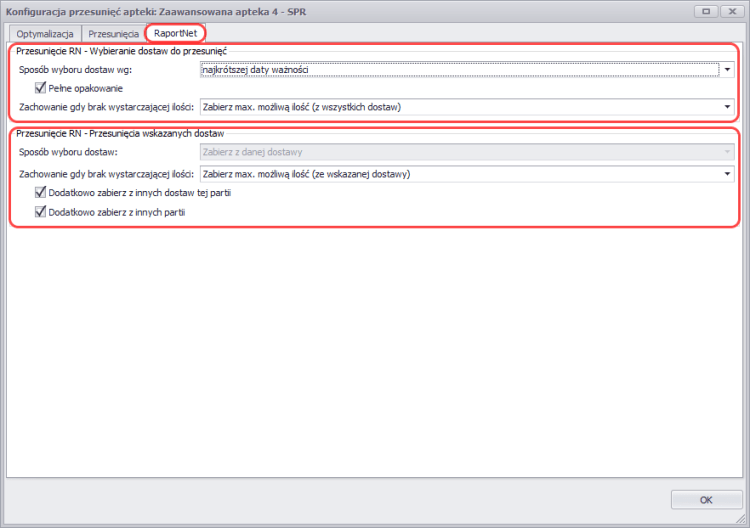750x528 pixels.
Task: Open the 'ze wskazanej dostawy' behavior dropdown
Action: [x=458, y=173]
